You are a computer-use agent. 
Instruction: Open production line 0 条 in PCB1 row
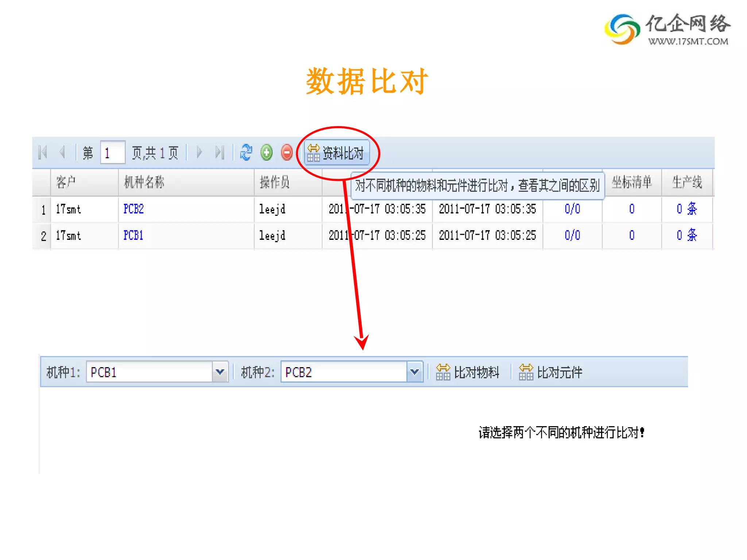click(687, 236)
